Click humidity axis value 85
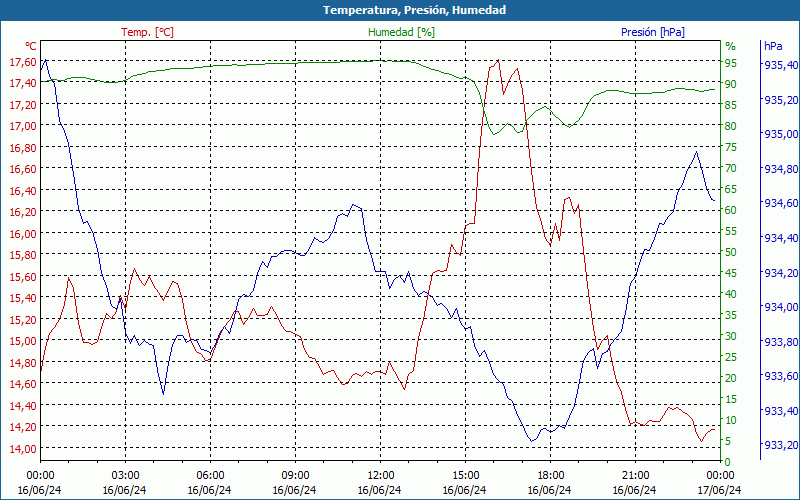The height and width of the screenshot is (500, 800). click(x=731, y=105)
